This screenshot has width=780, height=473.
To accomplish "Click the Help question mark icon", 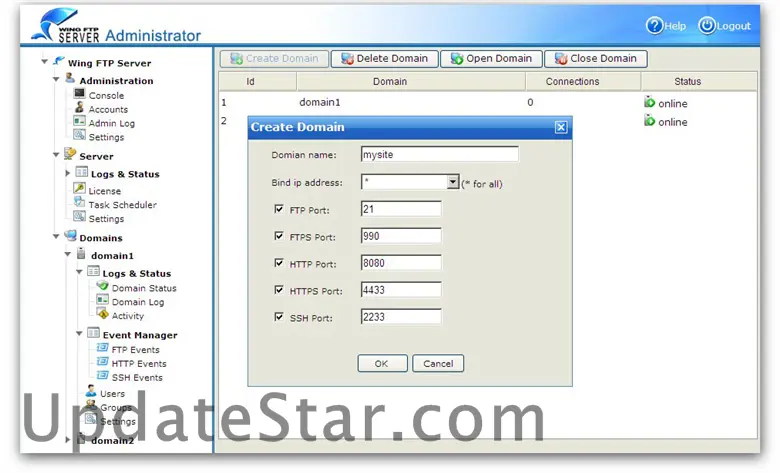I will pos(654,25).
